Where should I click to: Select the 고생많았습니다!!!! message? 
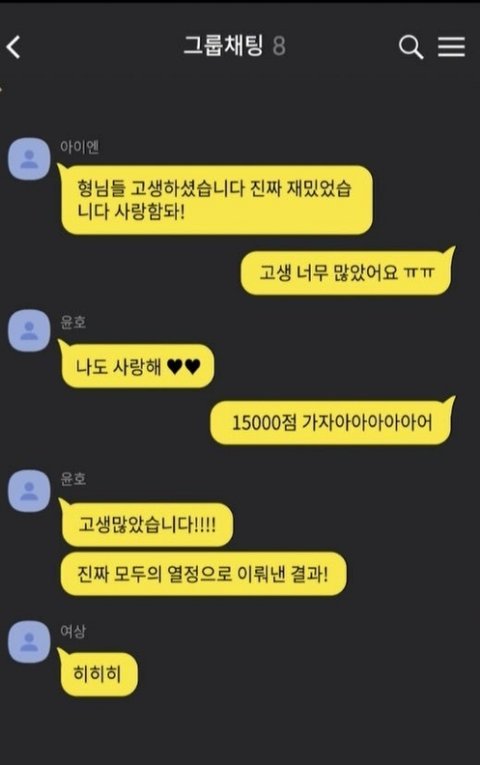click(x=145, y=525)
